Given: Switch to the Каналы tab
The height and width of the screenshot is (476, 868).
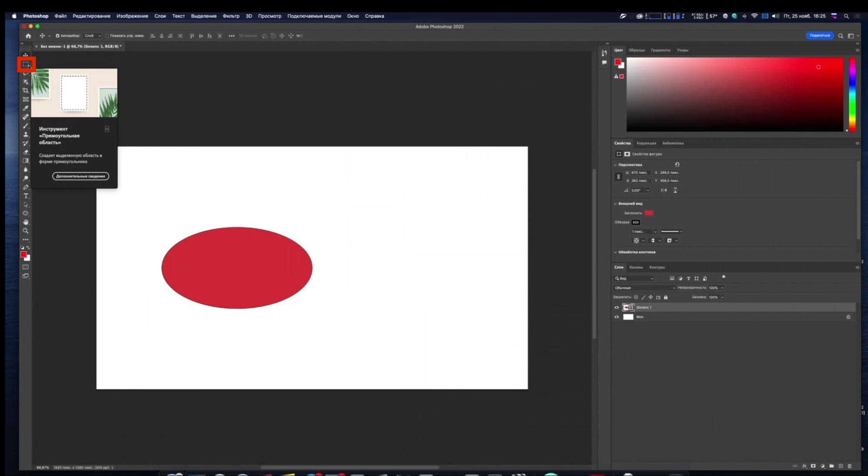Looking at the screenshot, I should click(x=636, y=267).
